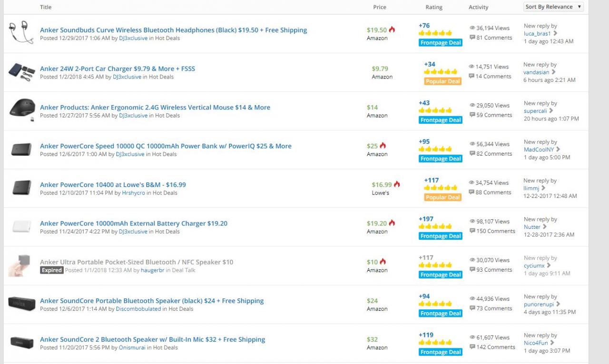Jump to Nutter's latest reply arrow
Screen dimensions: 609x364
point(545,226)
